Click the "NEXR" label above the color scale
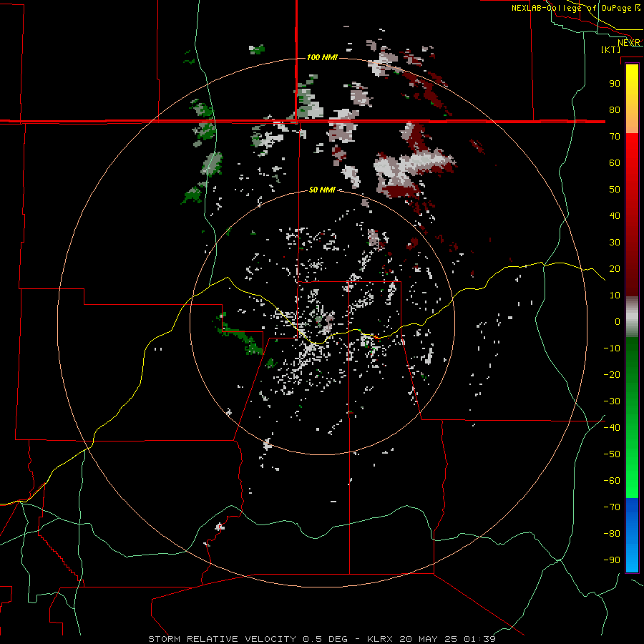This screenshot has height=644, width=644. click(x=629, y=43)
